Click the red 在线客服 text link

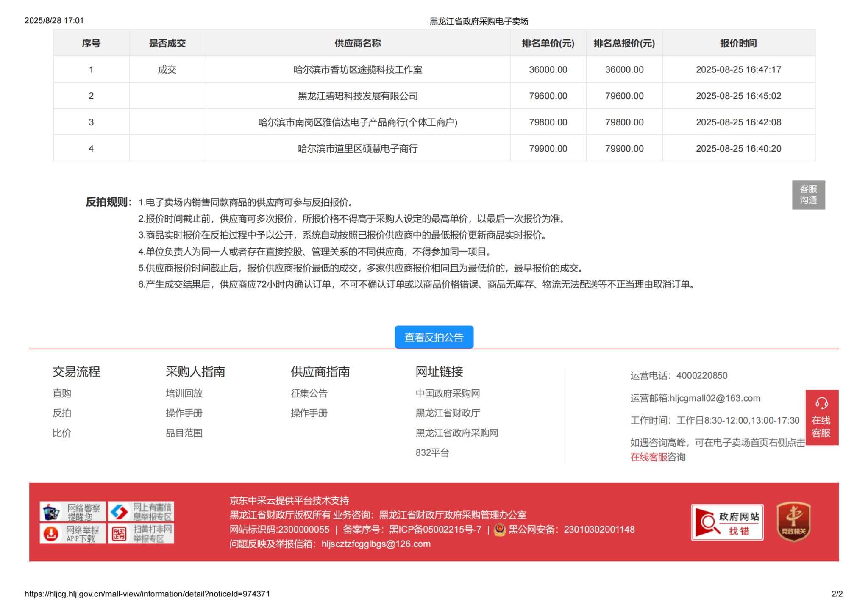tap(648, 457)
